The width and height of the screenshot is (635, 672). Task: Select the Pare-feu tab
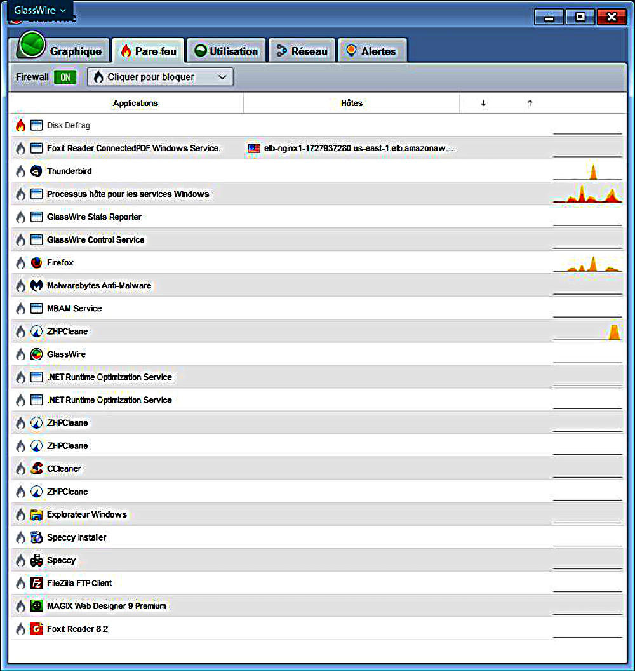148,51
